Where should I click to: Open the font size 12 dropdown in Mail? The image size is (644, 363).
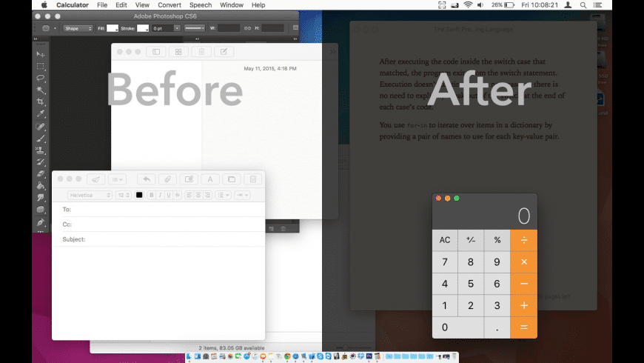124,195
